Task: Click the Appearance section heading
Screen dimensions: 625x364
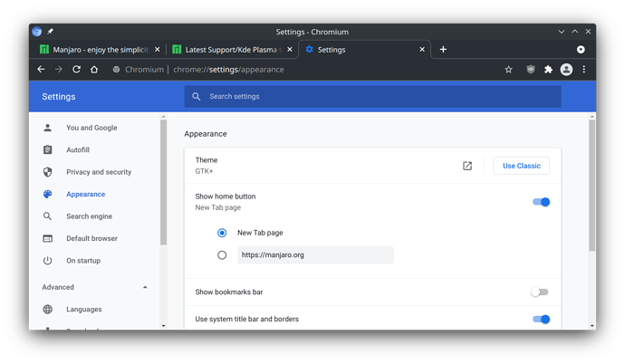Action: pyautogui.click(x=206, y=134)
